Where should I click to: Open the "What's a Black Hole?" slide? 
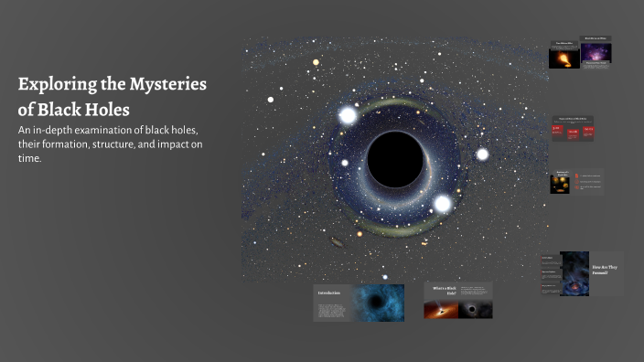[458, 300]
